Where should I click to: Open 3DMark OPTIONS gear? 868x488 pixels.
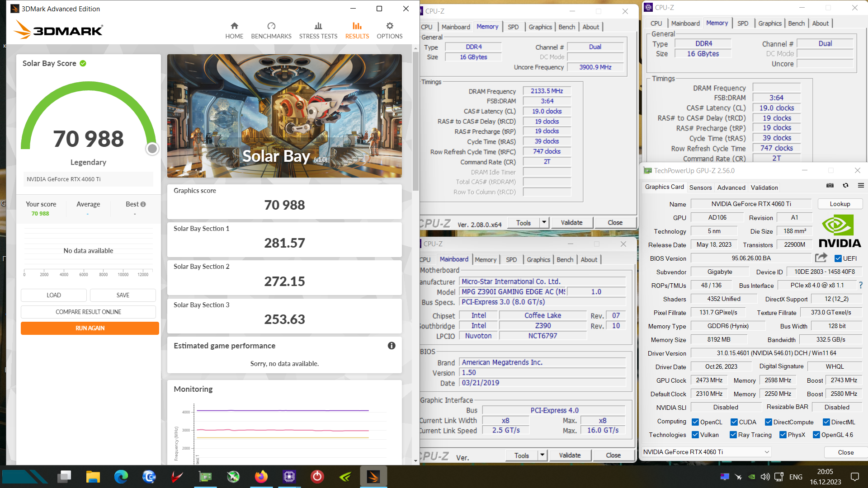[390, 31]
